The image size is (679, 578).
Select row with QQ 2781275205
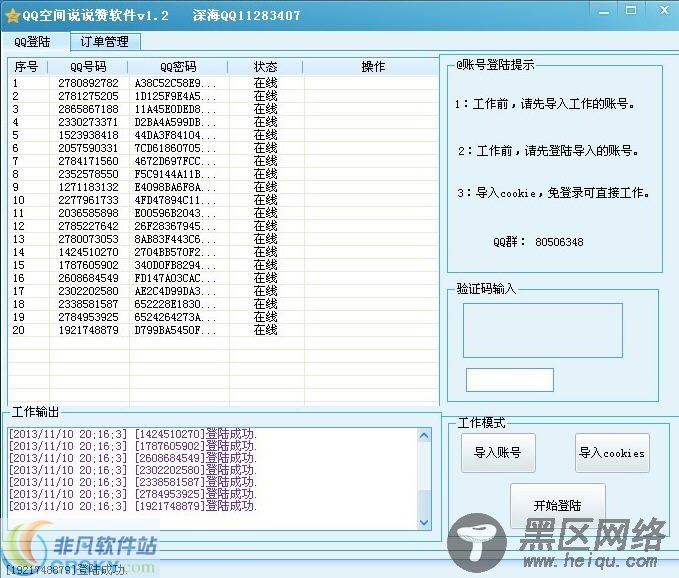pos(223,96)
